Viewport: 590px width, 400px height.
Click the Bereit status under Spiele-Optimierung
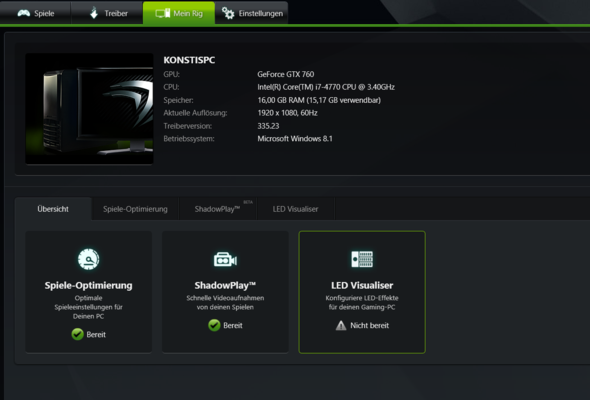pos(96,335)
